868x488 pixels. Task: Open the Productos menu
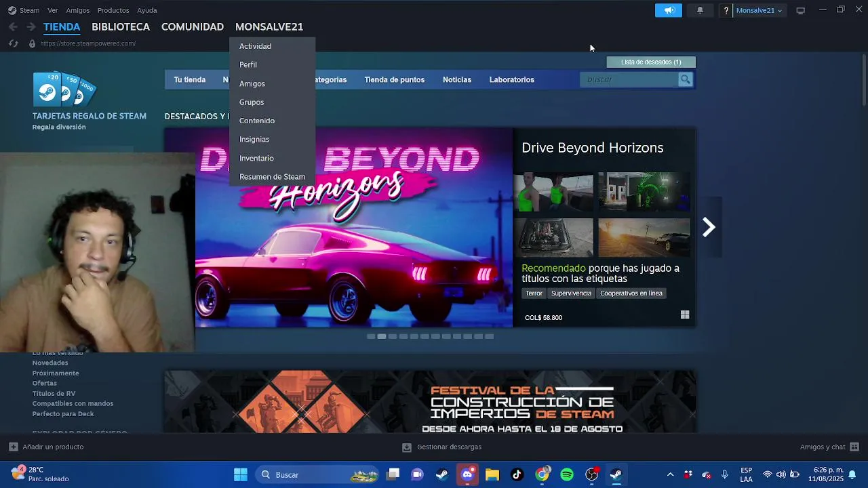(x=113, y=10)
